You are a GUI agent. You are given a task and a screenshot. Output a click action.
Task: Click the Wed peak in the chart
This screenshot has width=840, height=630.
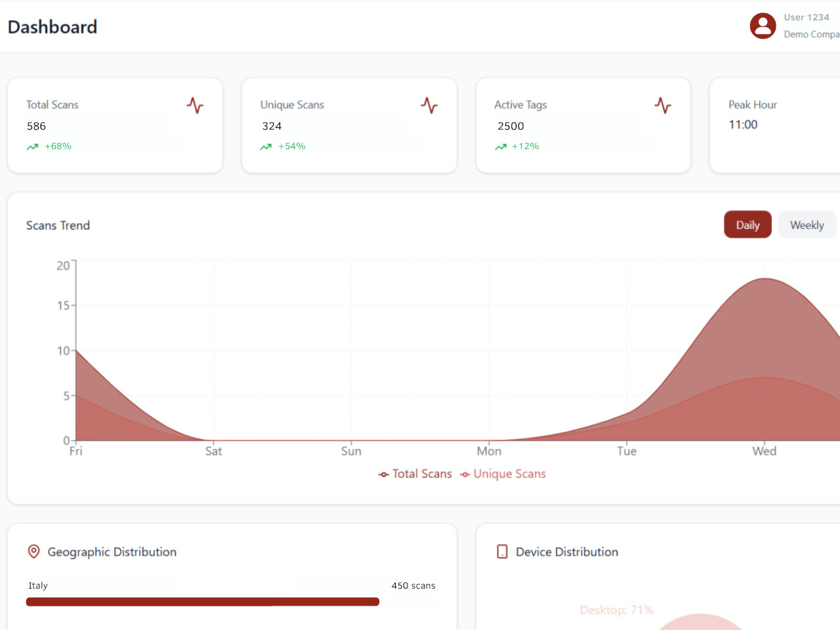(765, 279)
